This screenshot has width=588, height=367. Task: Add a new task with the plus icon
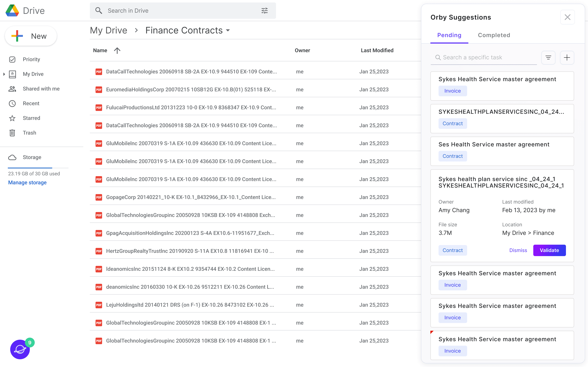click(x=567, y=57)
